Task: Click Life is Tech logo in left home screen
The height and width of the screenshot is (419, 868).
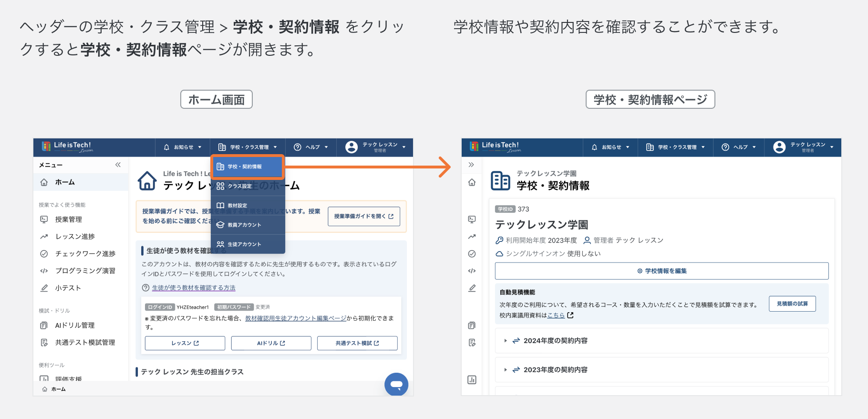Action: pyautogui.click(x=67, y=147)
